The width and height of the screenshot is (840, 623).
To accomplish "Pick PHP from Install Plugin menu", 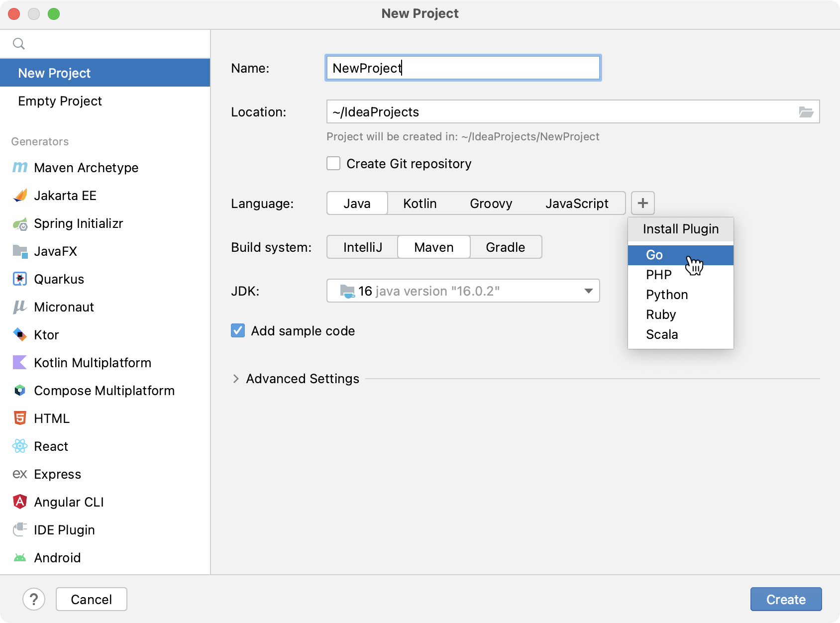I will 680,275.
